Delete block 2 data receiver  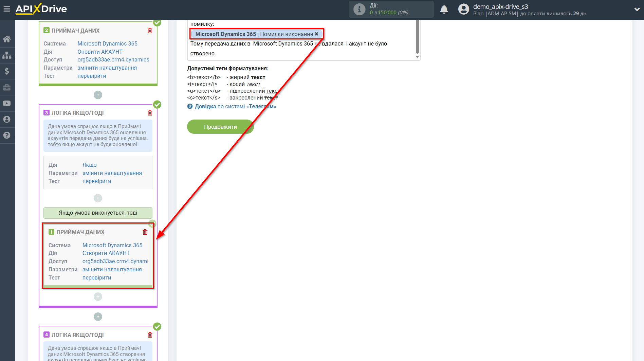coord(150,31)
